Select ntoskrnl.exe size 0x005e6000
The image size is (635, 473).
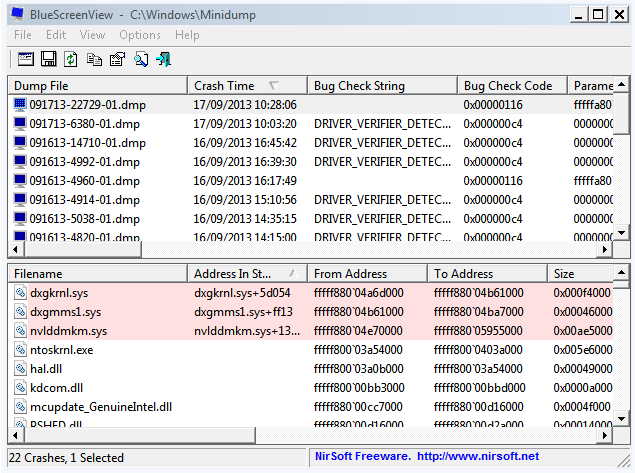(583, 349)
